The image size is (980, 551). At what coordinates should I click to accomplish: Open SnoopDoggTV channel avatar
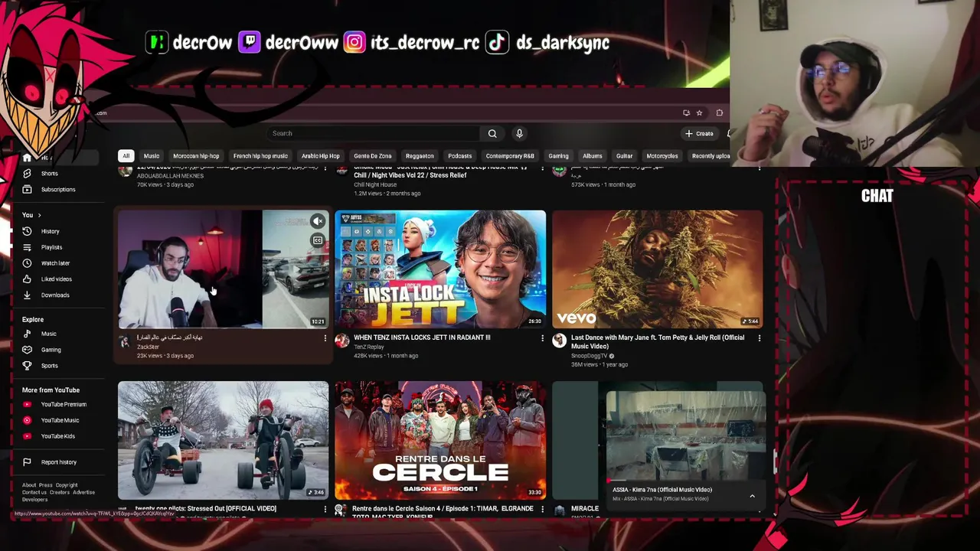[559, 341]
